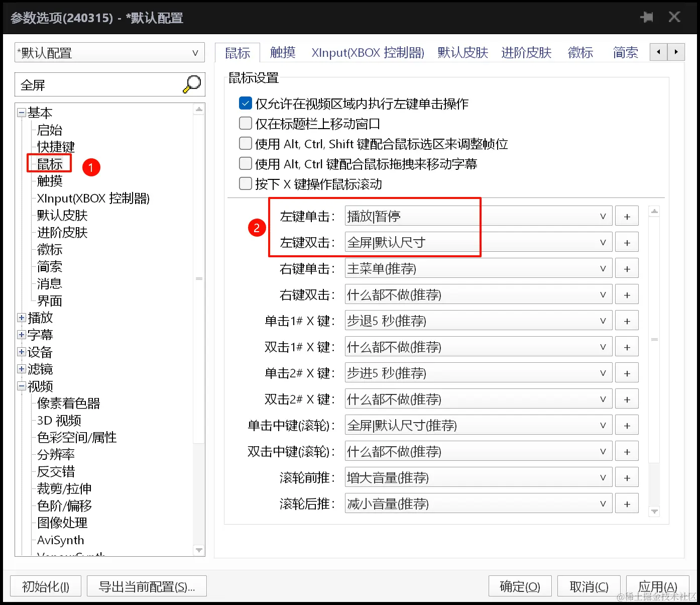Select 分辨率 in the left tree
The height and width of the screenshot is (605, 700).
pos(55,454)
